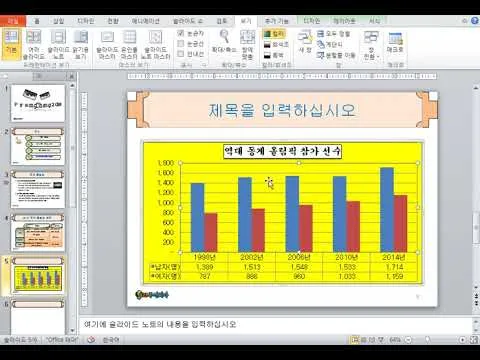Switch to Slide Sorter from status bar

tap(364, 340)
